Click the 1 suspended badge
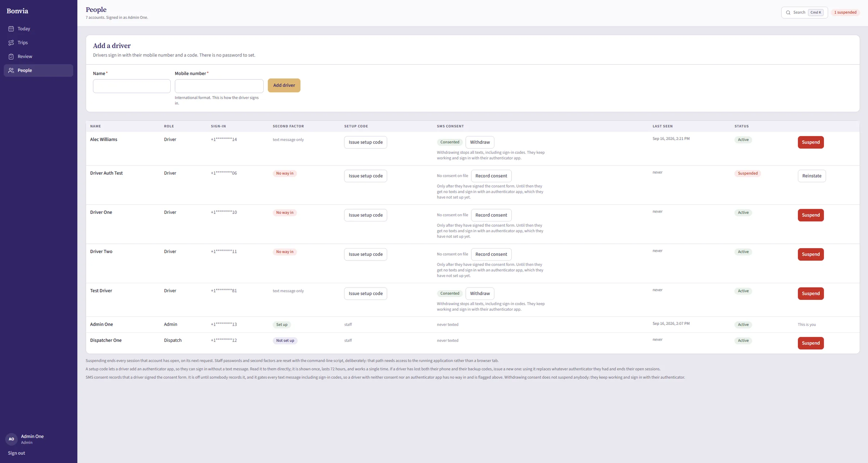The width and height of the screenshot is (868, 463). coord(845,12)
